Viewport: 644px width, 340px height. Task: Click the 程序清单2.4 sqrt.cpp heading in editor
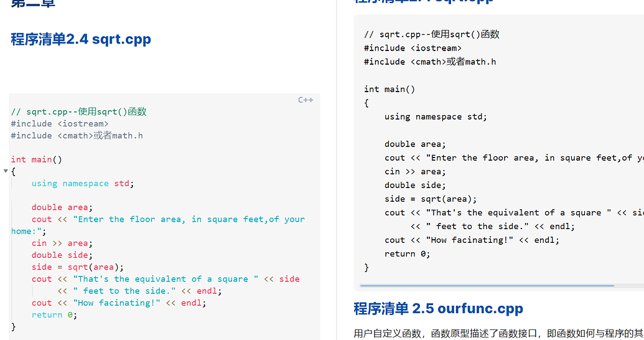pyautogui.click(x=81, y=39)
